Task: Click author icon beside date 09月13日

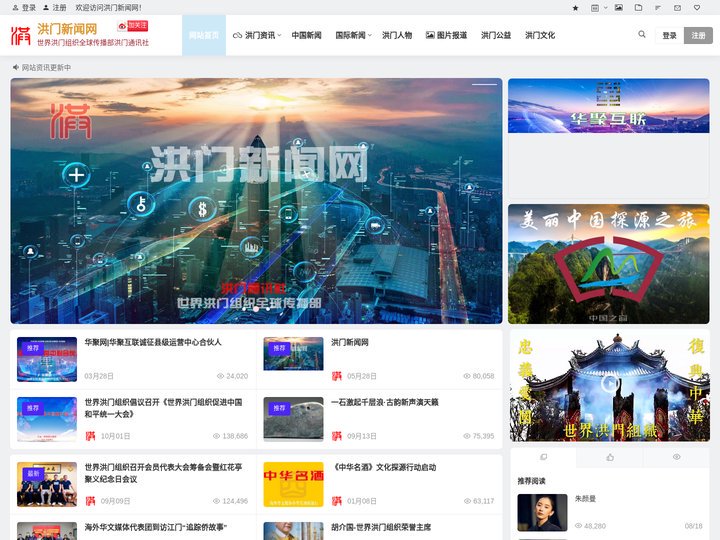Action: [x=337, y=436]
